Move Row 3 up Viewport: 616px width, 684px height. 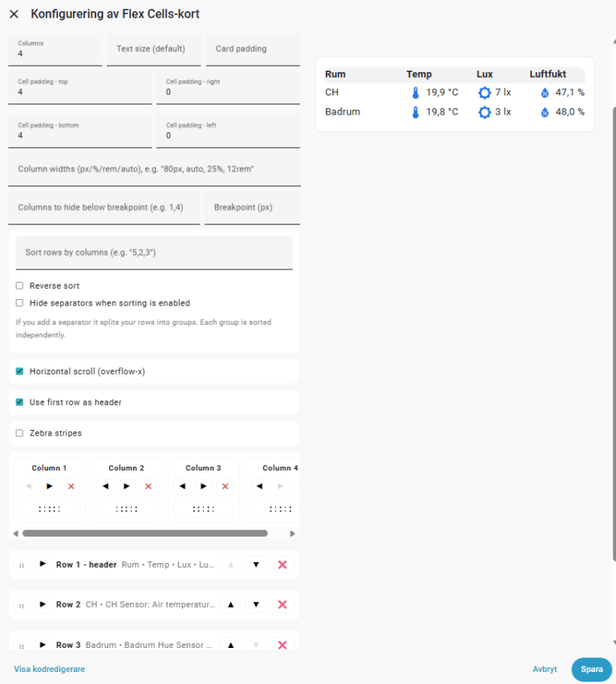[x=231, y=645]
